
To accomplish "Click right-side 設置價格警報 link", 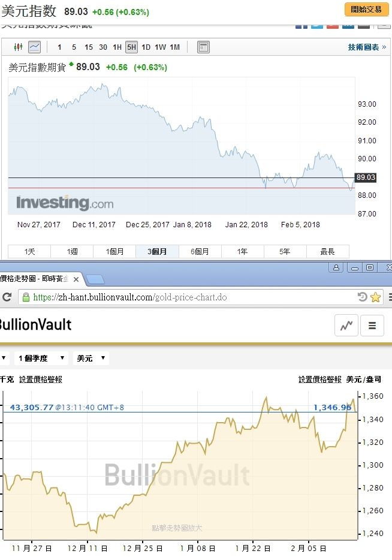I will coord(320,379).
